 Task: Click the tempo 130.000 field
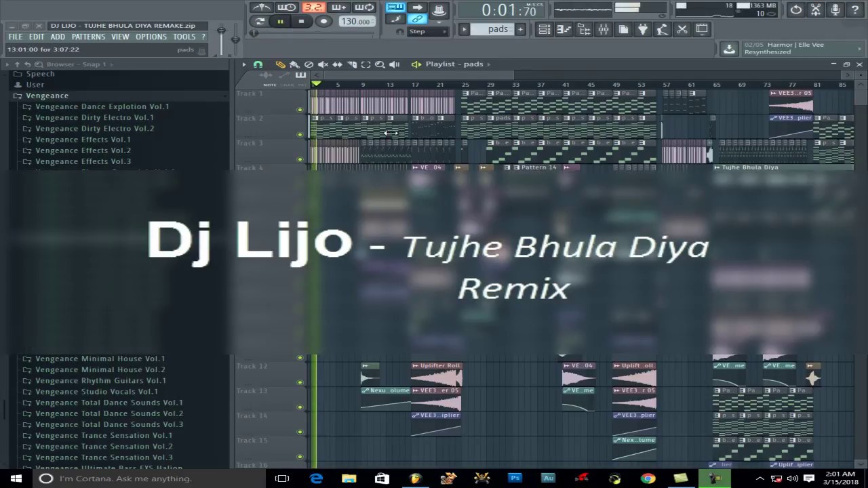[x=357, y=22]
